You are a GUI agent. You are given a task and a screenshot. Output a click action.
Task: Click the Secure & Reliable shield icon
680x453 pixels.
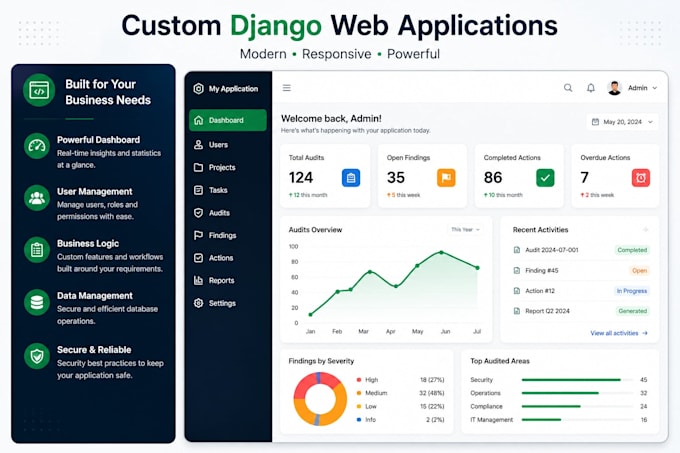click(37, 356)
